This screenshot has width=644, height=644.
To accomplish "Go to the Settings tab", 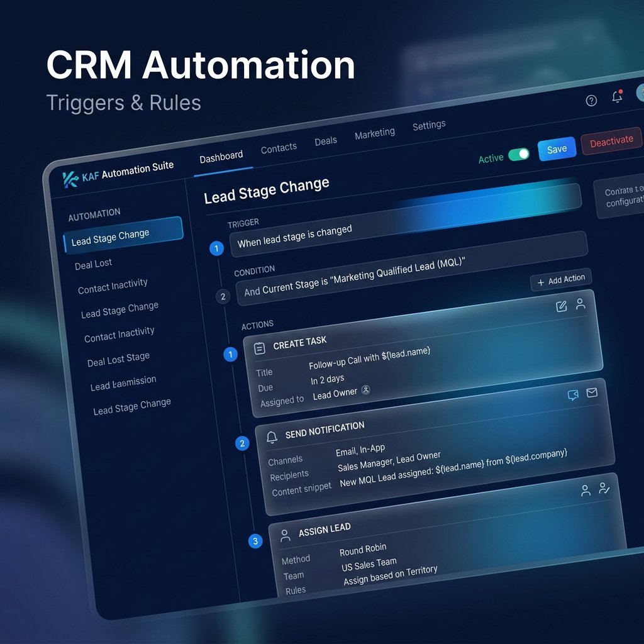I will (429, 125).
